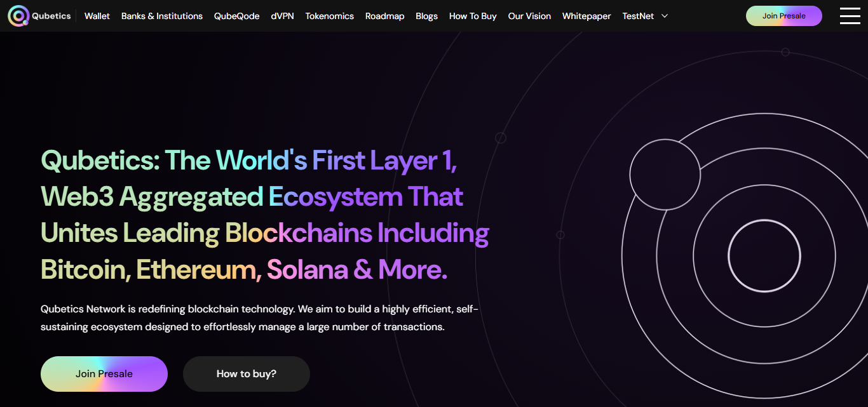868x407 pixels.
Task: Go to Our Vision page
Action: tap(530, 16)
